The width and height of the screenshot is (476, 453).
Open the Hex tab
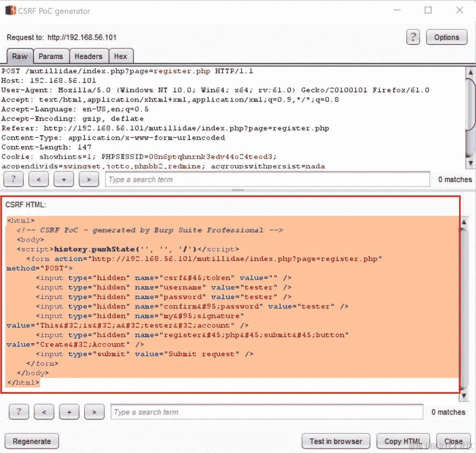coord(121,56)
